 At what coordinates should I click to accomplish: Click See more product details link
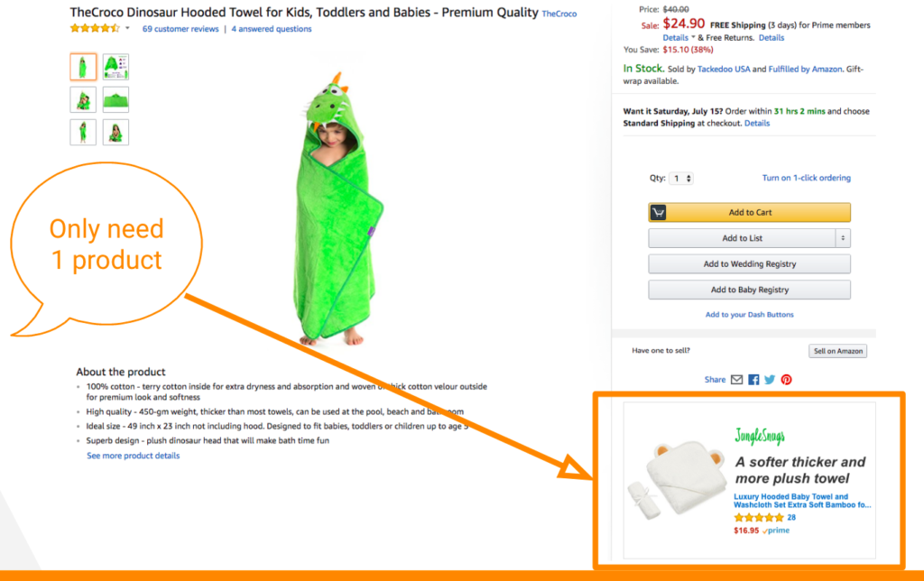click(133, 456)
